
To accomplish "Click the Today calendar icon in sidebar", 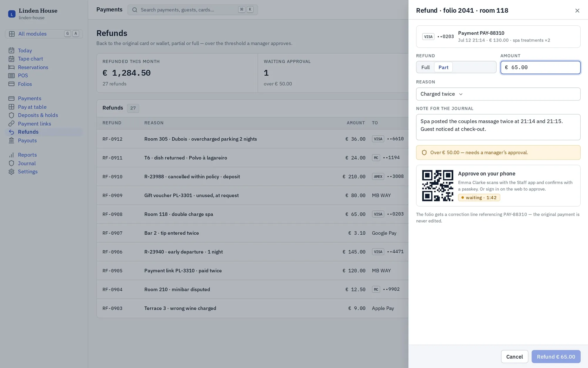I will coord(11,50).
